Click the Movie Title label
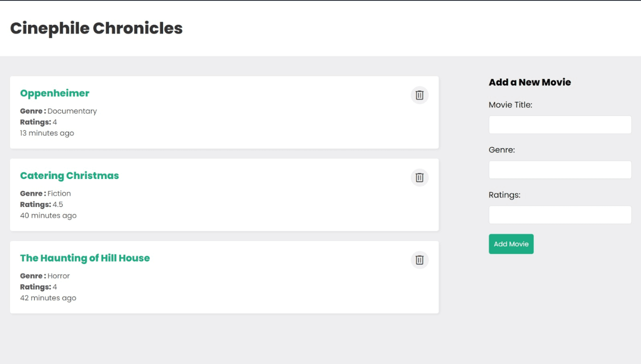This screenshot has height=364, width=641. pos(510,105)
